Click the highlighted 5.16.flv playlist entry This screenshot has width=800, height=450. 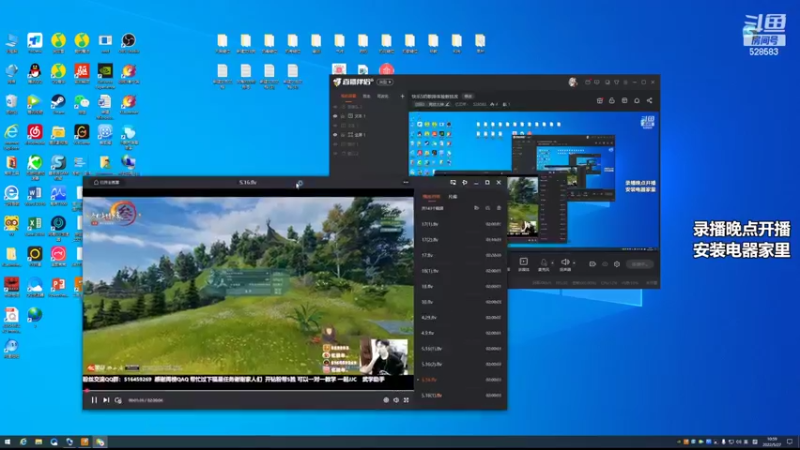(461, 380)
